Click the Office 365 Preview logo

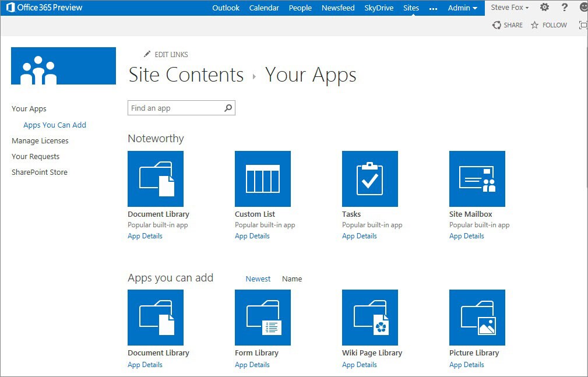(x=44, y=7)
